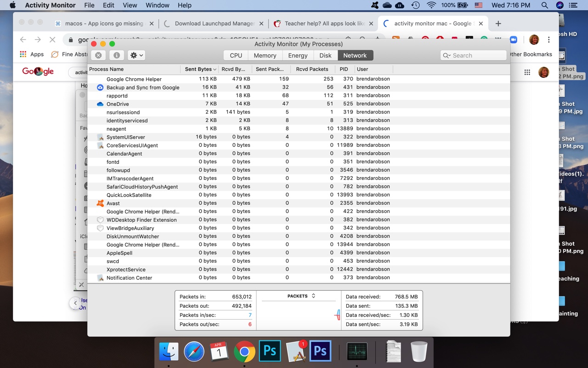
Task: Open Finder from the Dock
Action: (169, 352)
